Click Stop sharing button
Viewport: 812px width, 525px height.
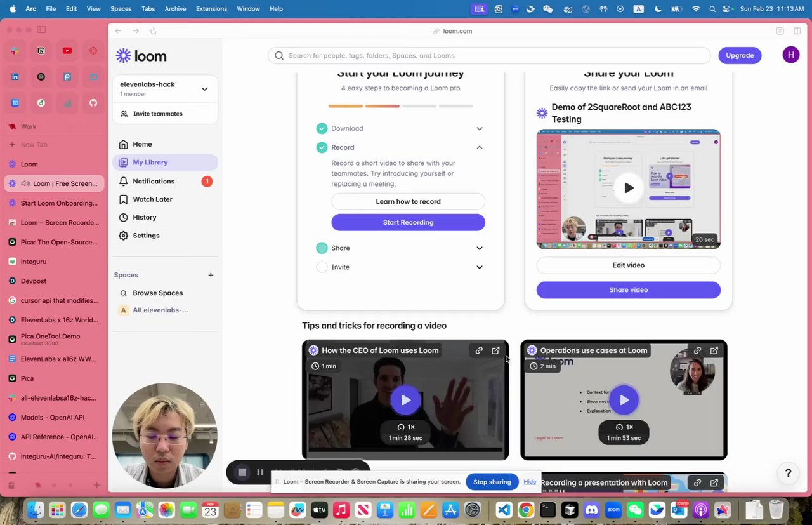pos(492,482)
